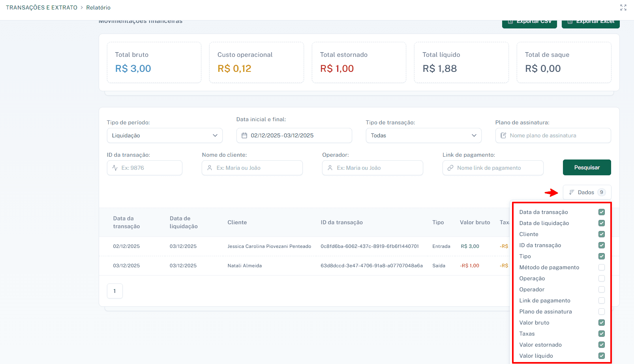Open TRANSAÇÕES E EXTRATO in the breadcrumb
Image resolution: width=634 pixels, height=364 pixels.
[41, 7]
